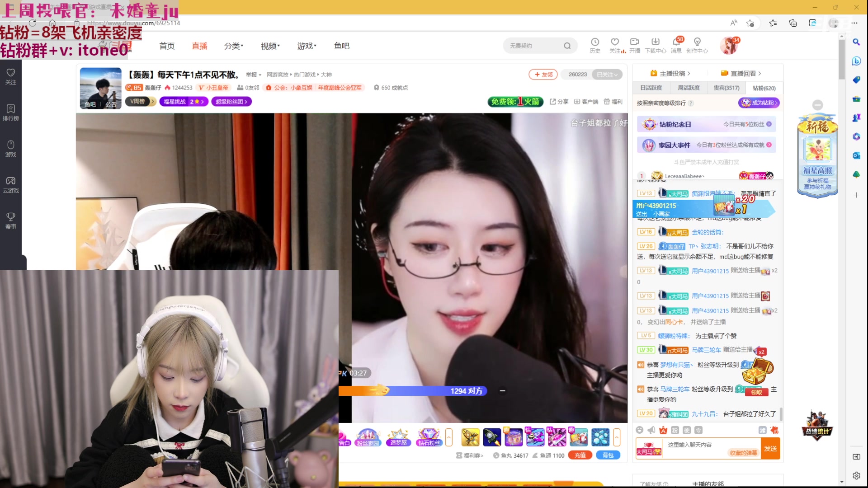868x488 pixels.
Task: Open the 已关注 follow dropdown
Action: pos(608,75)
